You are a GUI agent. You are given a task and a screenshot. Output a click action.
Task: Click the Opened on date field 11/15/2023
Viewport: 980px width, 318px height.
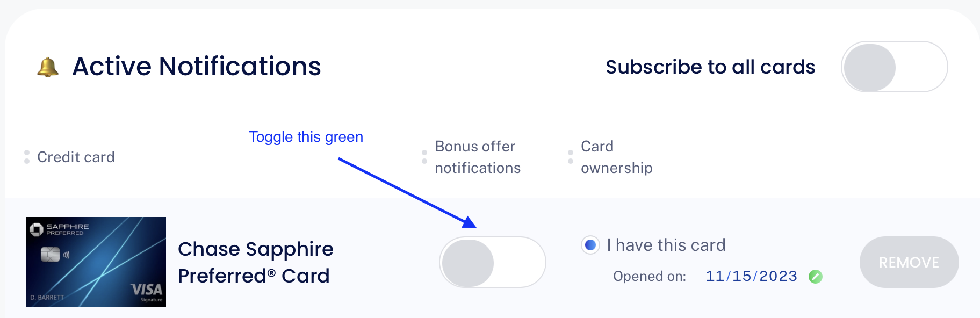[x=751, y=276]
